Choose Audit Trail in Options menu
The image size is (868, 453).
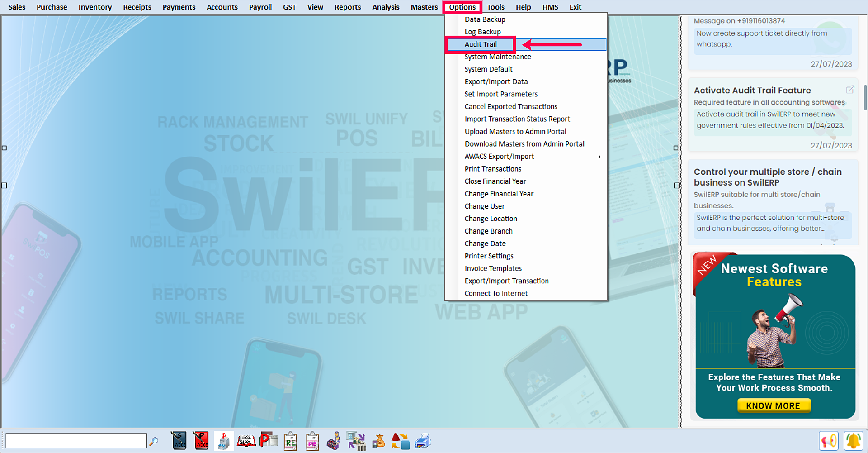526,44
